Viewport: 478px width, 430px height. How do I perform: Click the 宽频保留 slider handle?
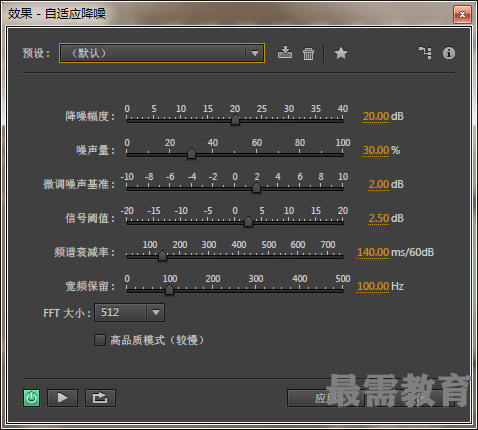pos(169,290)
